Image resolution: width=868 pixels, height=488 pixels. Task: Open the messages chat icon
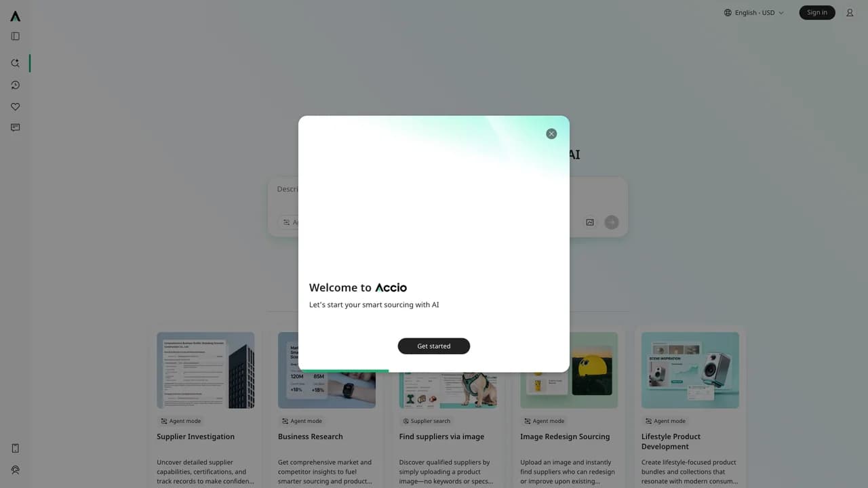pyautogui.click(x=16, y=127)
